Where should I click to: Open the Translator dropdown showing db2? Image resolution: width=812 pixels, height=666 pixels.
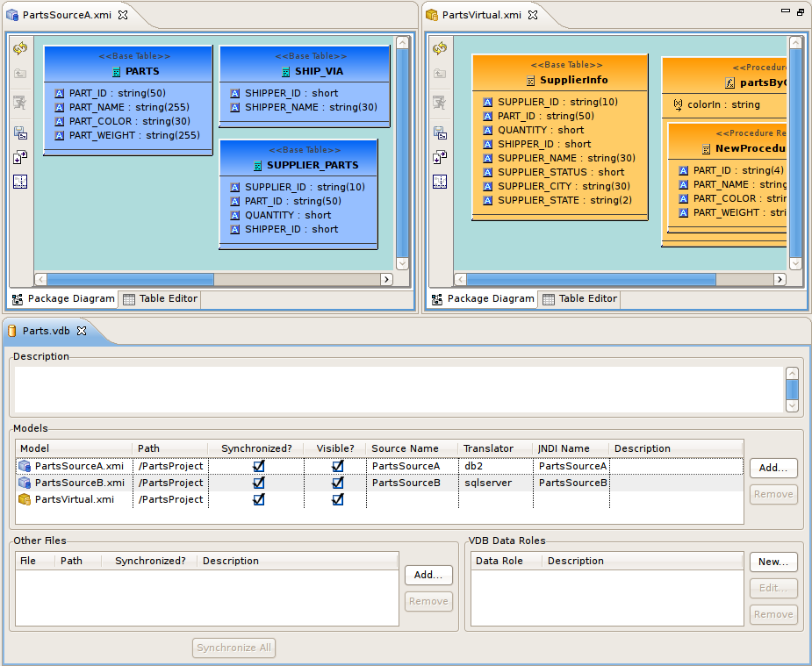494,466
